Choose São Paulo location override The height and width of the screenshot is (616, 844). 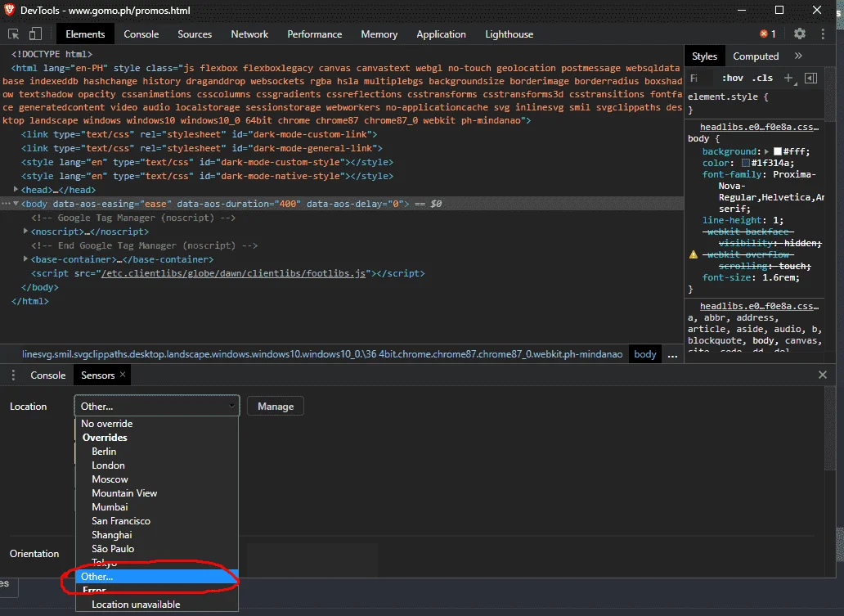[157, 549]
